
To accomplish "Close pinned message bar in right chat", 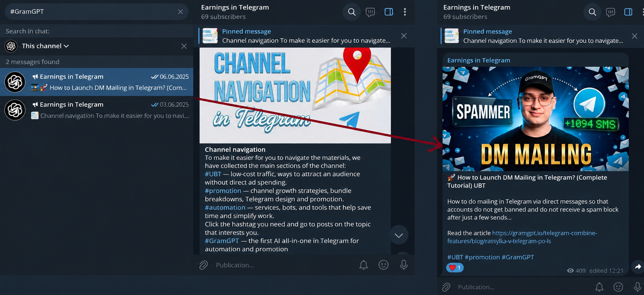I will pos(635,36).
